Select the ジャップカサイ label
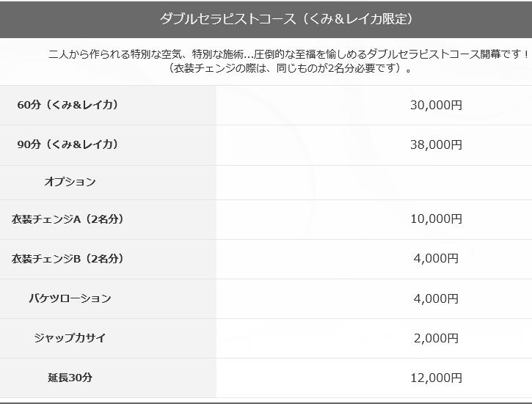The width and height of the screenshot is (532, 404). pyautogui.click(x=70, y=338)
